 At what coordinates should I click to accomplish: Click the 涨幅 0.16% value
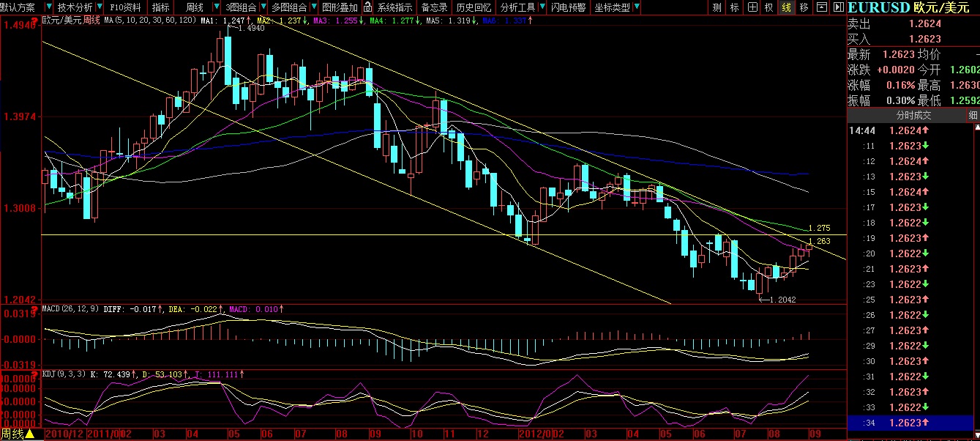tap(899, 85)
